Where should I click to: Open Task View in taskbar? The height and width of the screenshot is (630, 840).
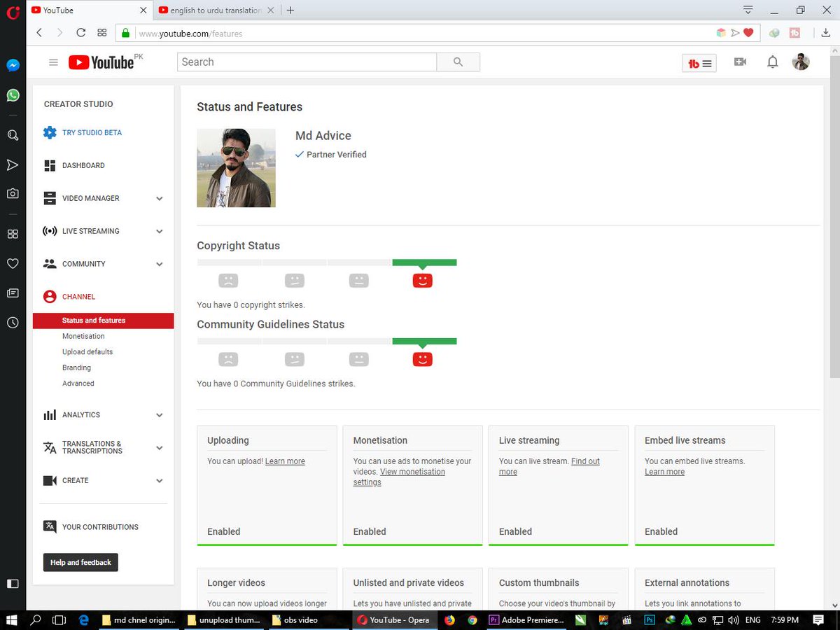(x=59, y=619)
